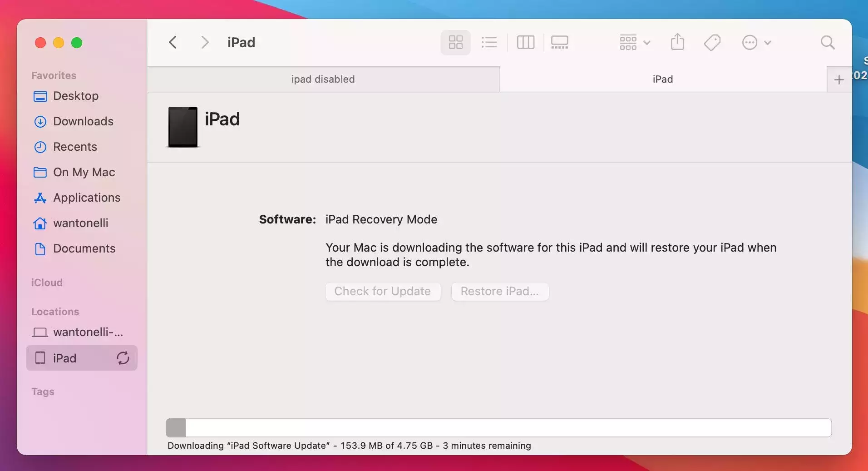The image size is (868, 471).
Task: Add a new Finder tab
Action: (839, 80)
